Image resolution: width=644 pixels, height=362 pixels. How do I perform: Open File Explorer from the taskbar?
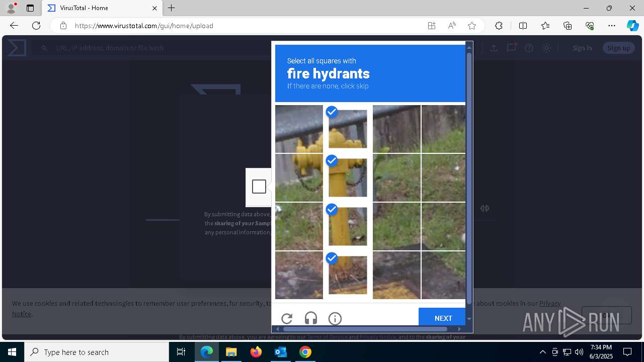pyautogui.click(x=231, y=352)
